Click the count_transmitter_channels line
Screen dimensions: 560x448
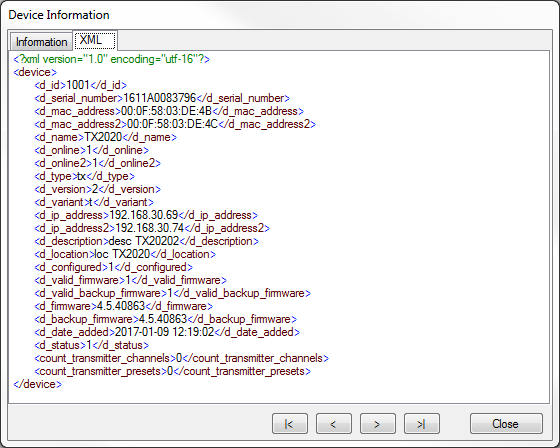click(181, 358)
